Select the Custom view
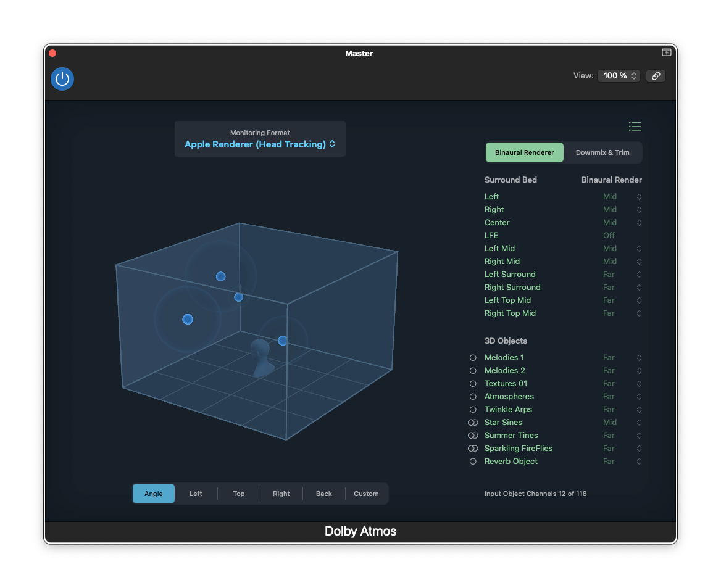Viewport: 721px width, 588px height. [366, 494]
